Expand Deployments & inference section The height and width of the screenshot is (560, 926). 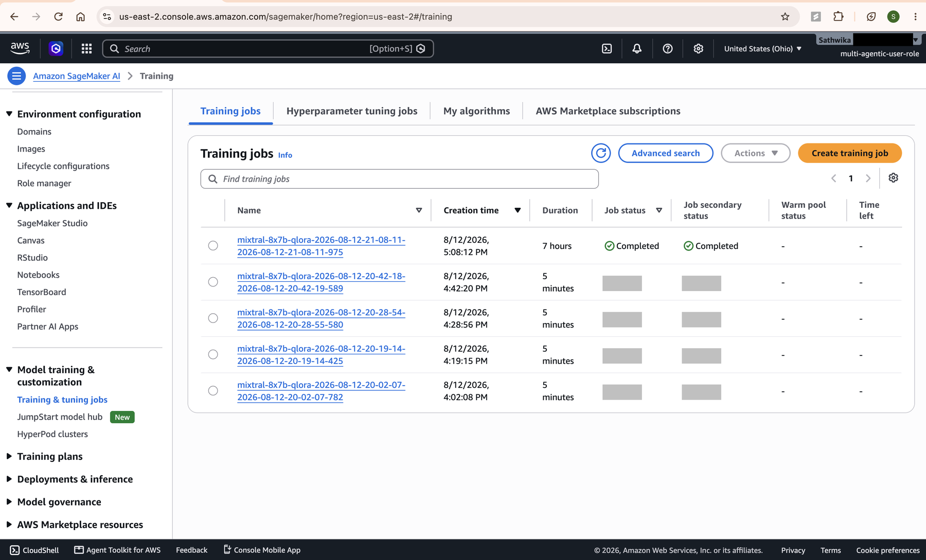(x=9, y=479)
